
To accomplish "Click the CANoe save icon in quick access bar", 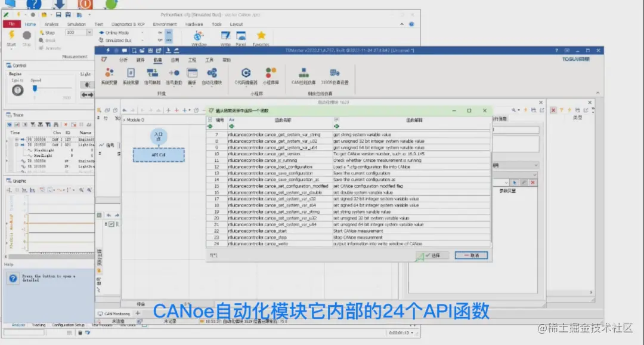I will click(x=58, y=15).
